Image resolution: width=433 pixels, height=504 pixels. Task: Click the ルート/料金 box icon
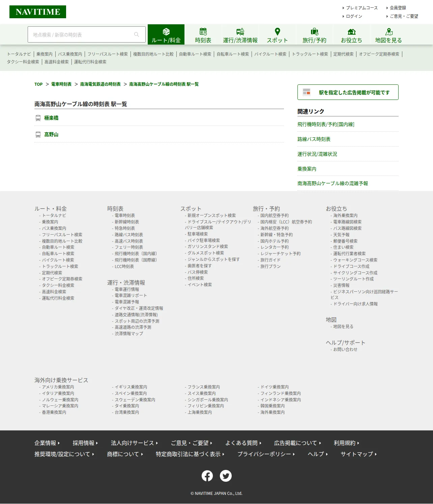pyautogui.click(x=166, y=32)
